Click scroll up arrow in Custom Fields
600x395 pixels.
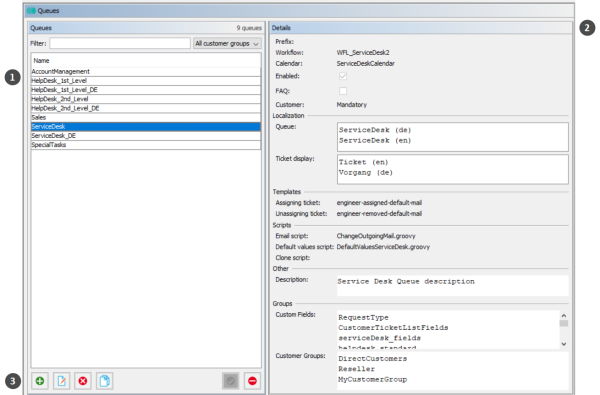[x=564, y=315]
